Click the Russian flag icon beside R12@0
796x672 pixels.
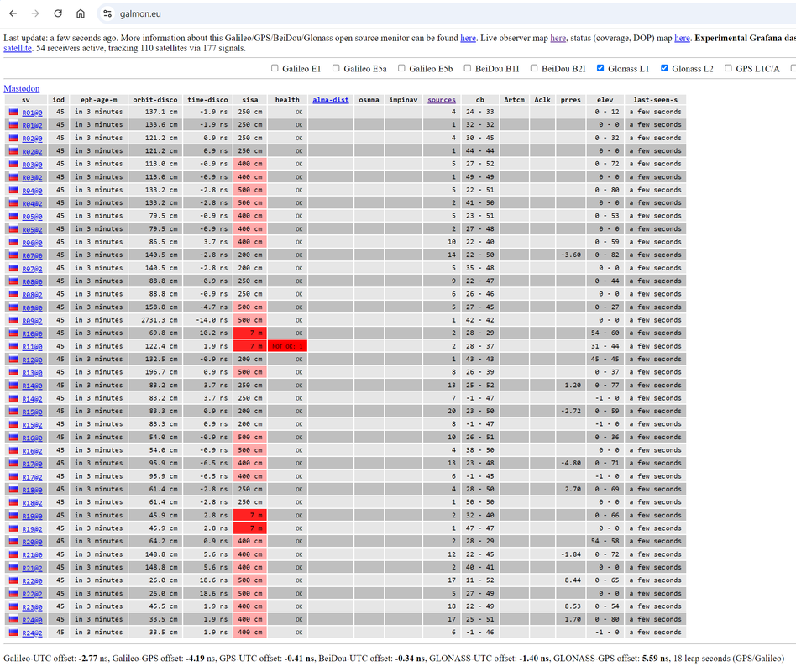(x=13, y=360)
